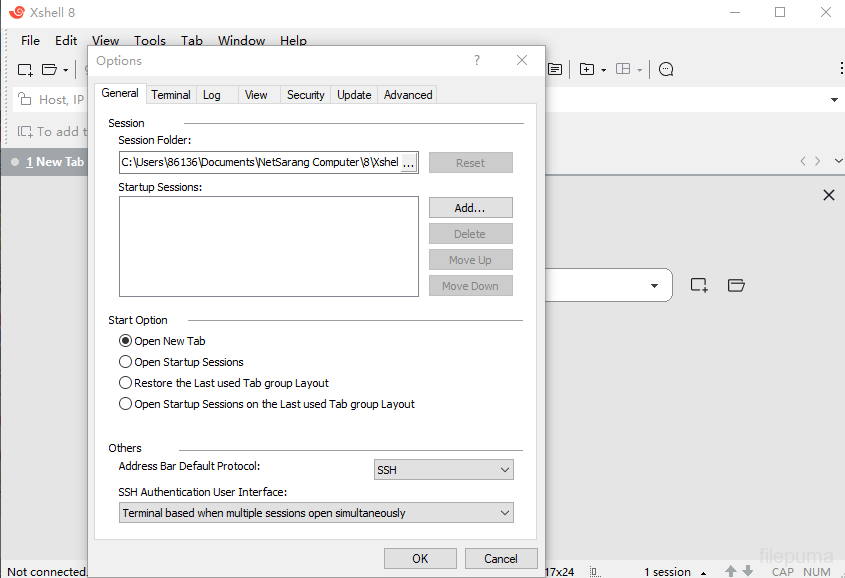Select the Open New Tab radio button

pyautogui.click(x=126, y=341)
